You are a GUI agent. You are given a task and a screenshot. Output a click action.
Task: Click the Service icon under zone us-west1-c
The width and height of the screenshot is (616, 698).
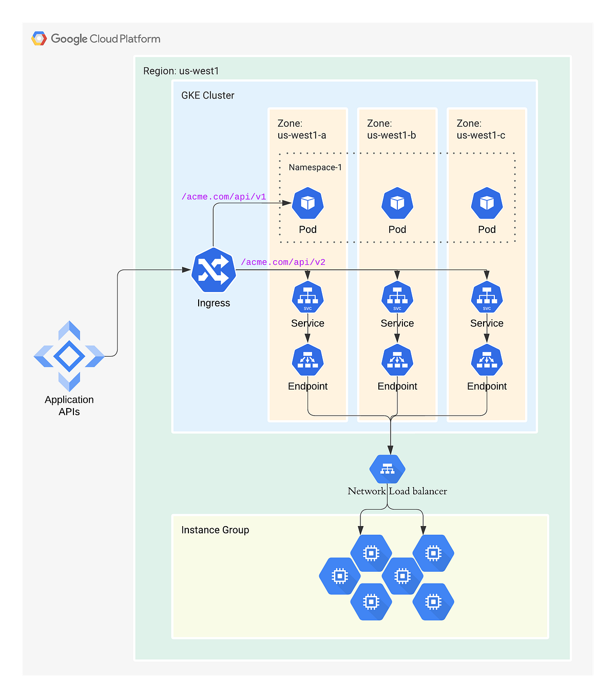[x=486, y=297]
